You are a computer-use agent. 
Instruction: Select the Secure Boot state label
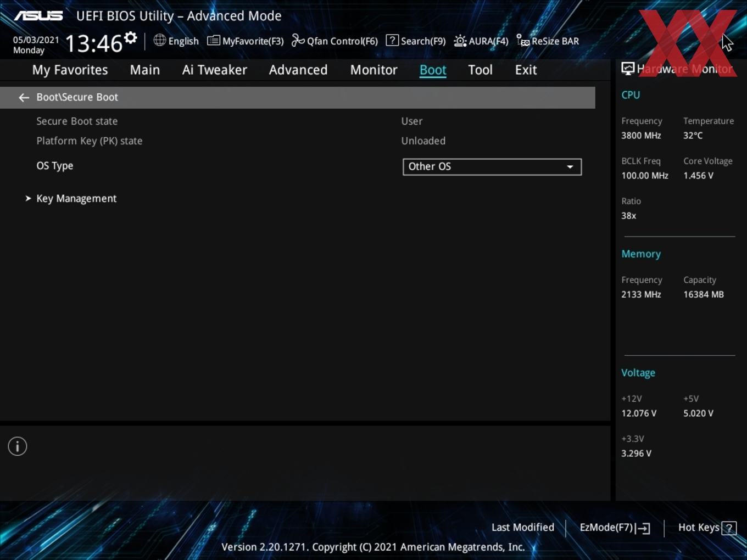[77, 121]
